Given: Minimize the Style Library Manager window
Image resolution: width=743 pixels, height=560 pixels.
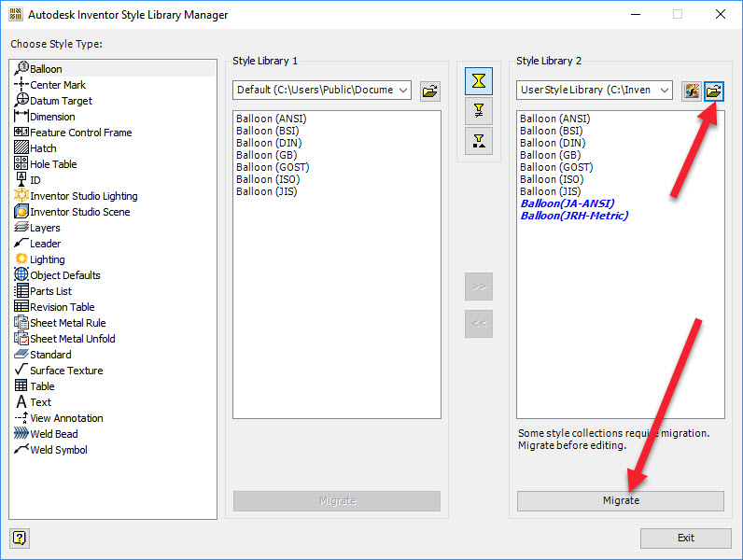Looking at the screenshot, I should (x=636, y=14).
